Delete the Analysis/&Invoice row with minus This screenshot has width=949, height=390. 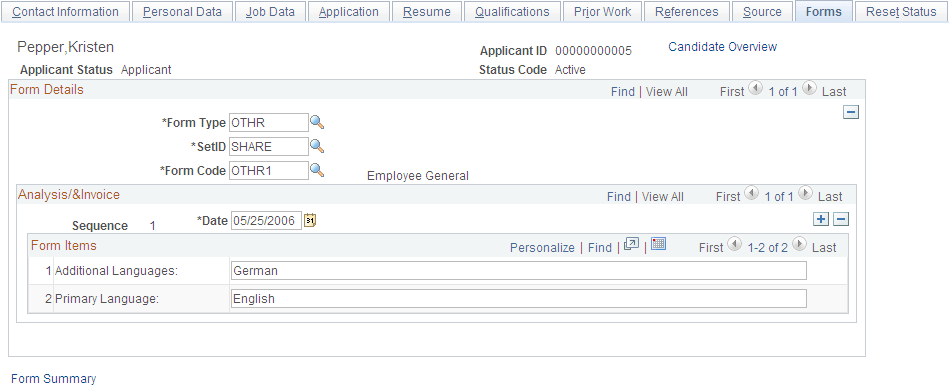tap(841, 219)
